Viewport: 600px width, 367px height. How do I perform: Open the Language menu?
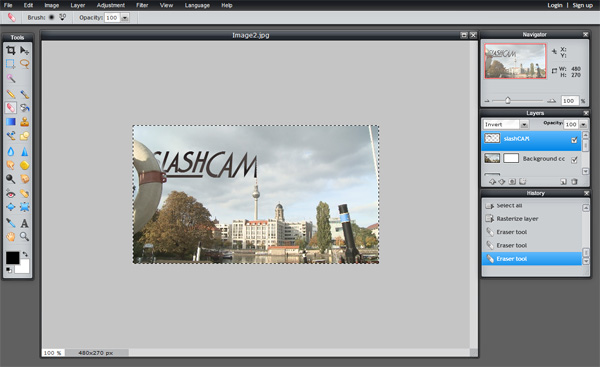tap(197, 5)
